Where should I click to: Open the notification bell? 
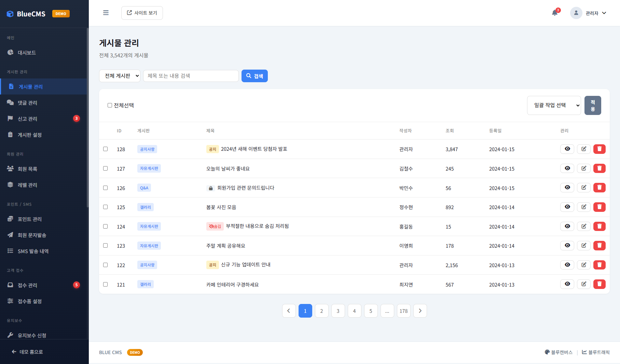[x=554, y=13]
